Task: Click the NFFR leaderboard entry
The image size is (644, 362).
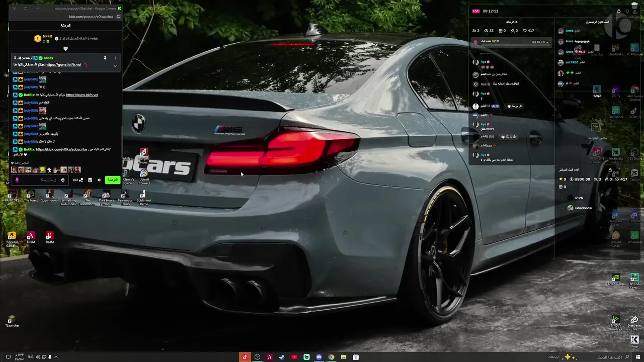Action: point(44,39)
